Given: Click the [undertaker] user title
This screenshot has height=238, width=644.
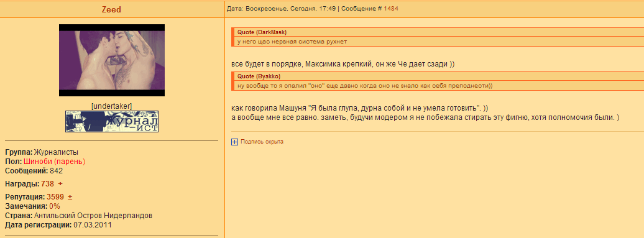Looking at the screenshot, I should coord(112,106).
